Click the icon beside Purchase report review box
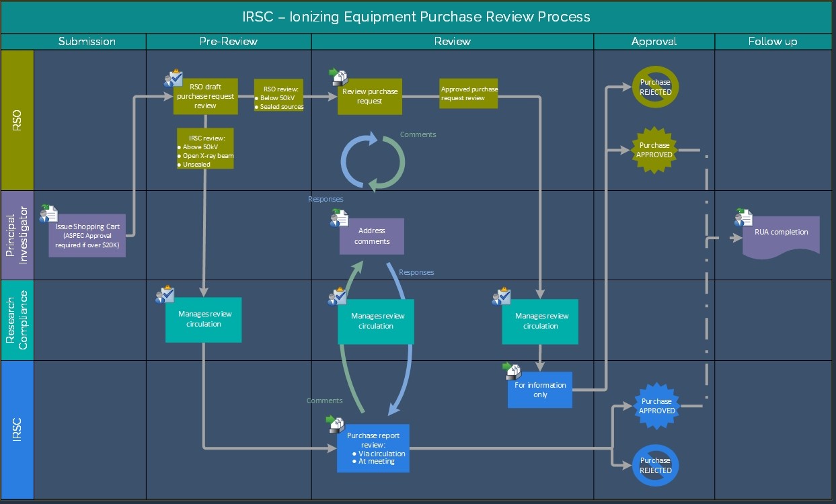 [335, 423]
